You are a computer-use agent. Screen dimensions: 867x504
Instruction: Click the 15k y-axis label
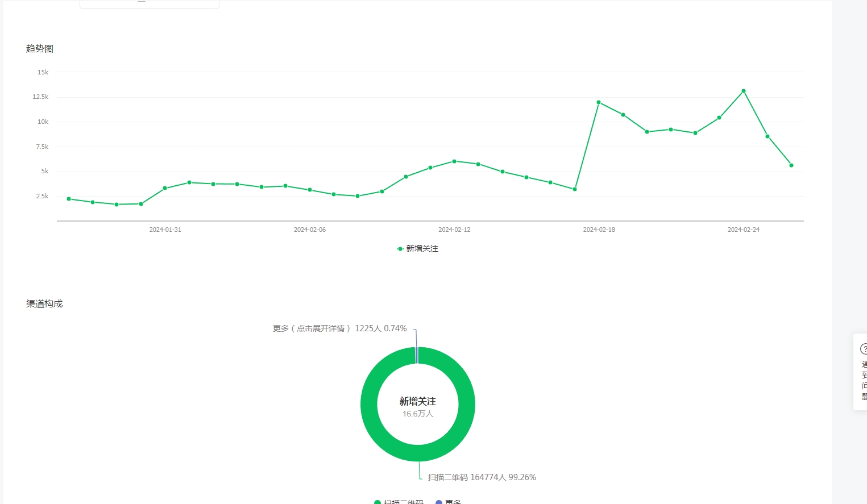pyautogui.click(x=43, y=72)
